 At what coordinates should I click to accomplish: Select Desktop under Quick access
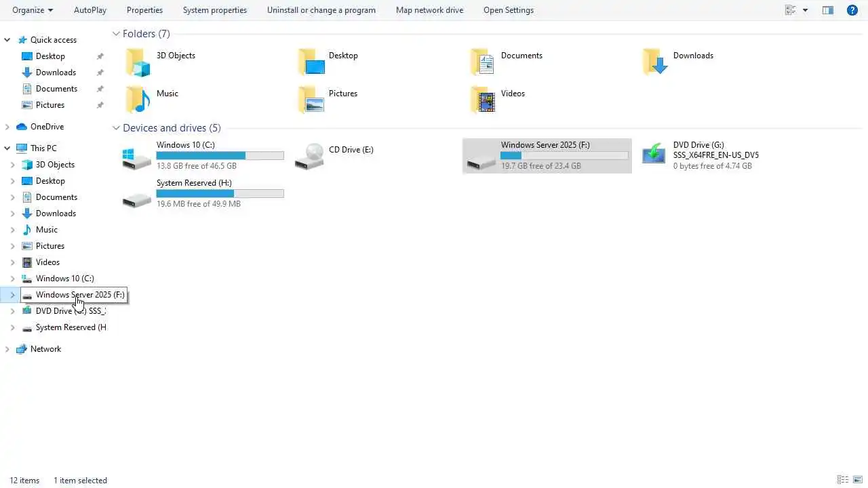tap(50, 56)
